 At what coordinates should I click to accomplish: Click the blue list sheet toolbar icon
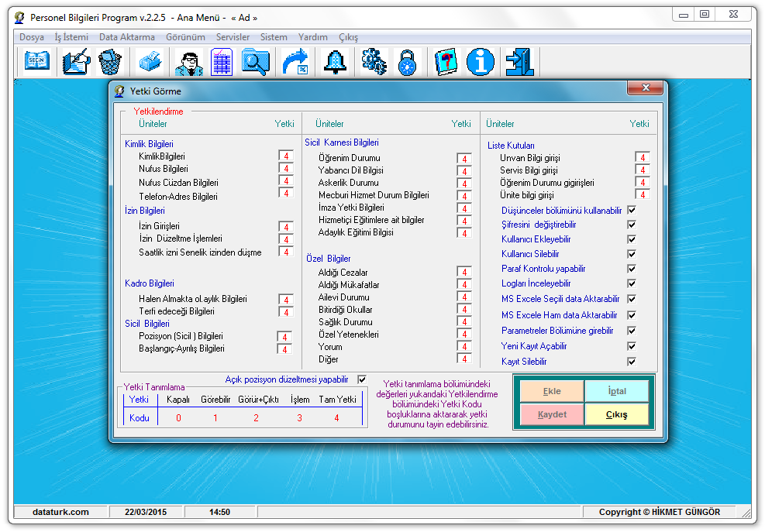click(222, 62)
